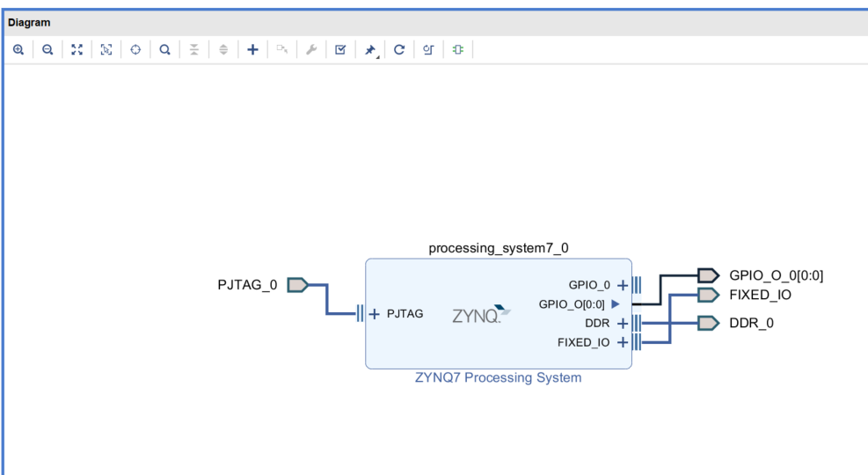Select the PJTAG_0 external port
This screenshot has width=868, height=475.
(x=297, y=285)
